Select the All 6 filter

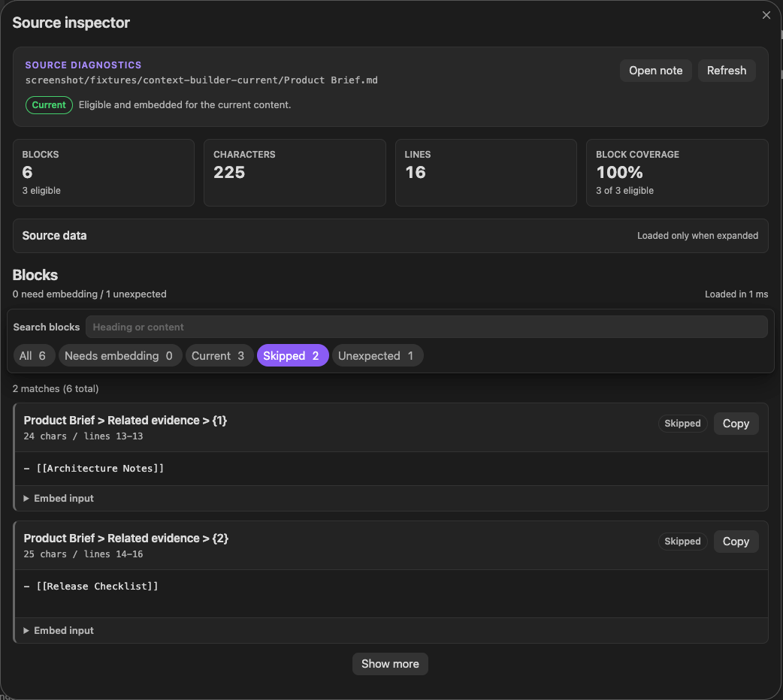pos(34,356)
